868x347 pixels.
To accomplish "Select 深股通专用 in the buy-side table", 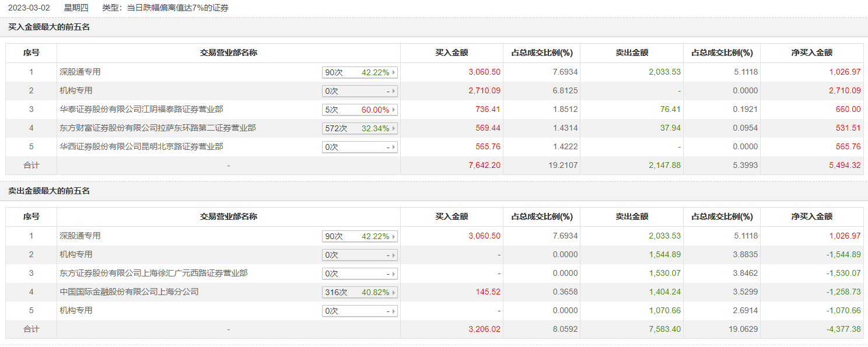I will click(x=80, y=72).
